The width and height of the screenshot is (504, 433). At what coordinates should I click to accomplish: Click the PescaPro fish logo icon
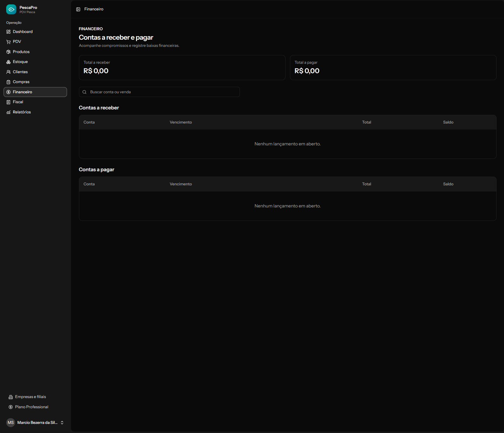pyautogui.click(x=11, y=9)
